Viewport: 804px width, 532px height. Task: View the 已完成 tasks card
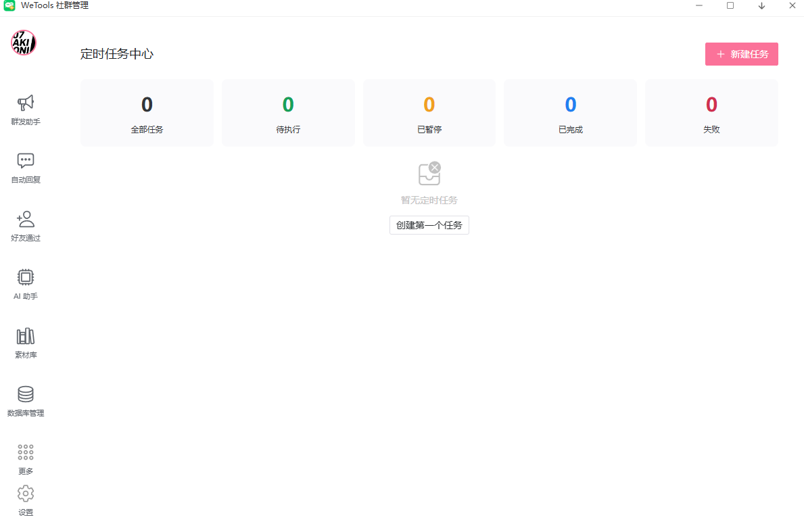click(x=570, y=113)
